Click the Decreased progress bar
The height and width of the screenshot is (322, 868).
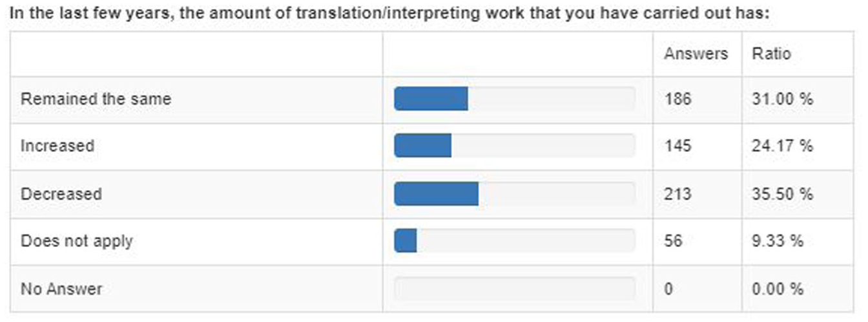pos(515,194)
